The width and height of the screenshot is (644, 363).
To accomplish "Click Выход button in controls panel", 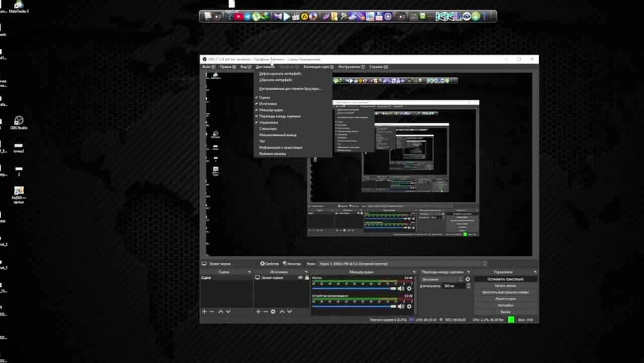I will click(505, 312).
